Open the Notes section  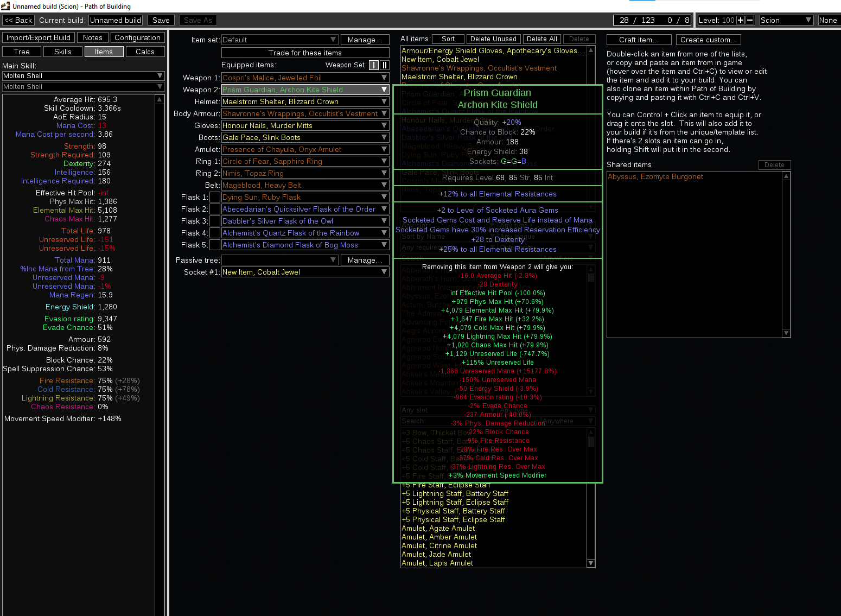click(x=93, y=37)
